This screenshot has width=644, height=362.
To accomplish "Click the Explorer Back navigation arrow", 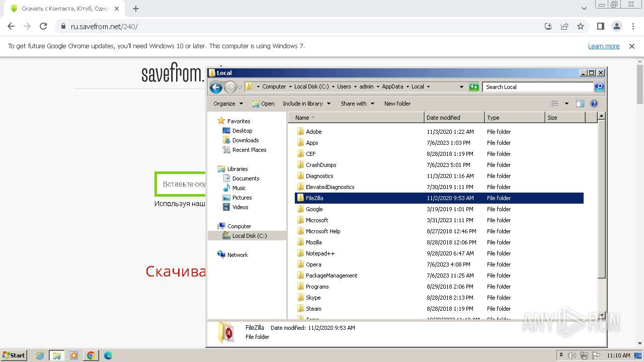I will [216, 87].
